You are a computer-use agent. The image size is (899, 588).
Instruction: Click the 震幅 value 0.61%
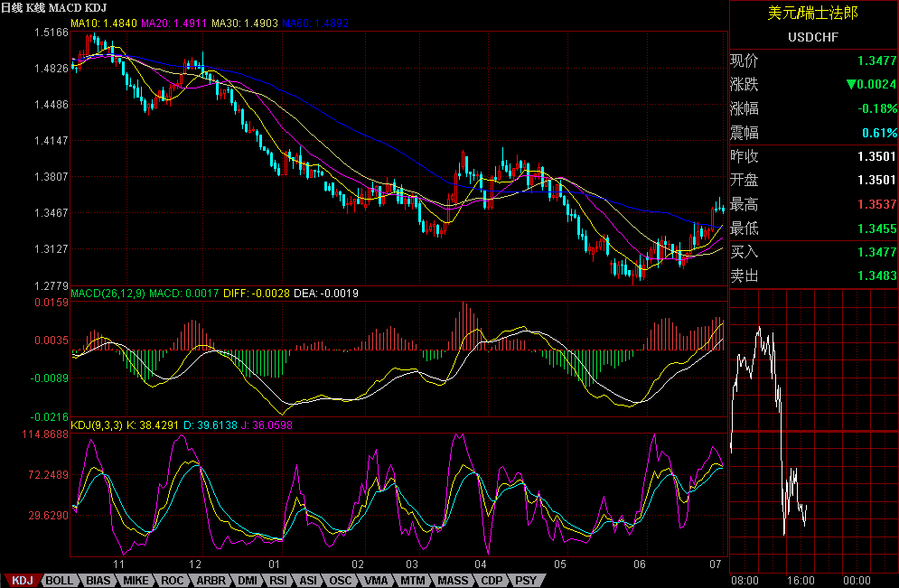(879, 133)
